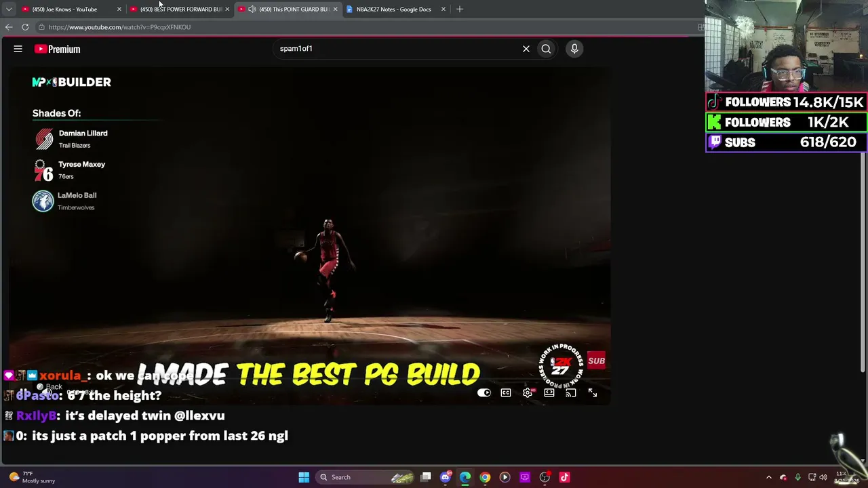868x488 pixels.
Task: Cast the video to a TV
Action: pyautogui.click(x=571, y=393)
